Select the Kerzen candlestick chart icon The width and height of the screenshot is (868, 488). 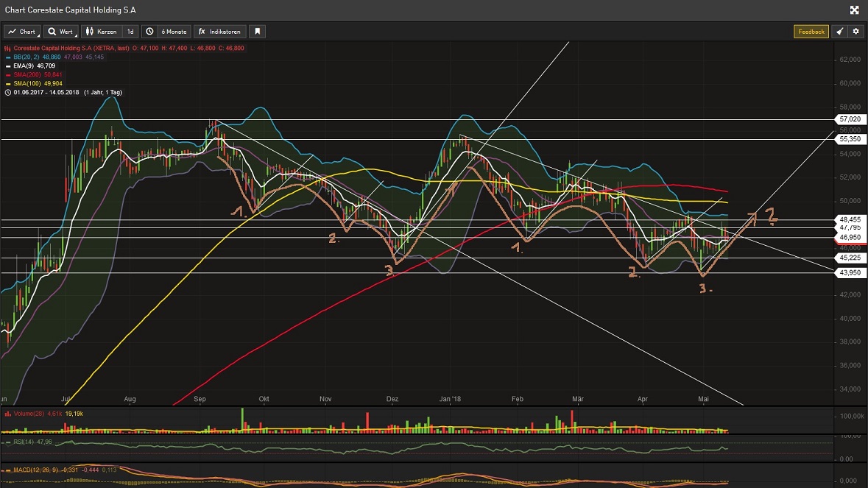(90, 32)
